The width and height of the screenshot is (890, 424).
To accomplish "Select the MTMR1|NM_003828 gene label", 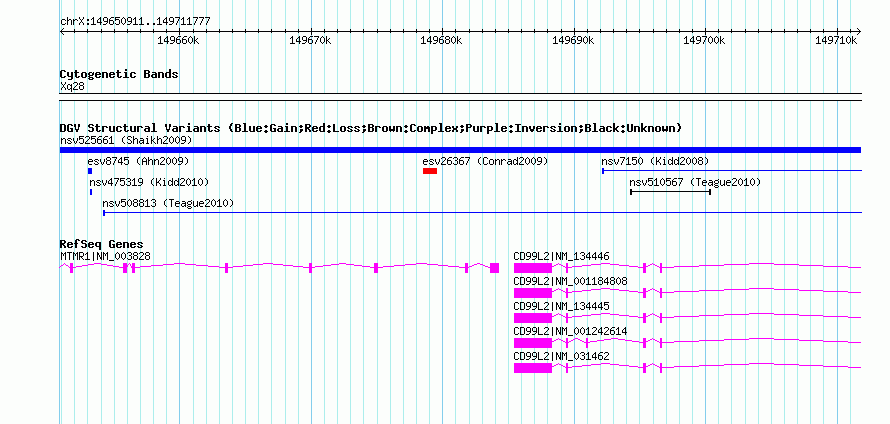I will (x=106, y=257).
